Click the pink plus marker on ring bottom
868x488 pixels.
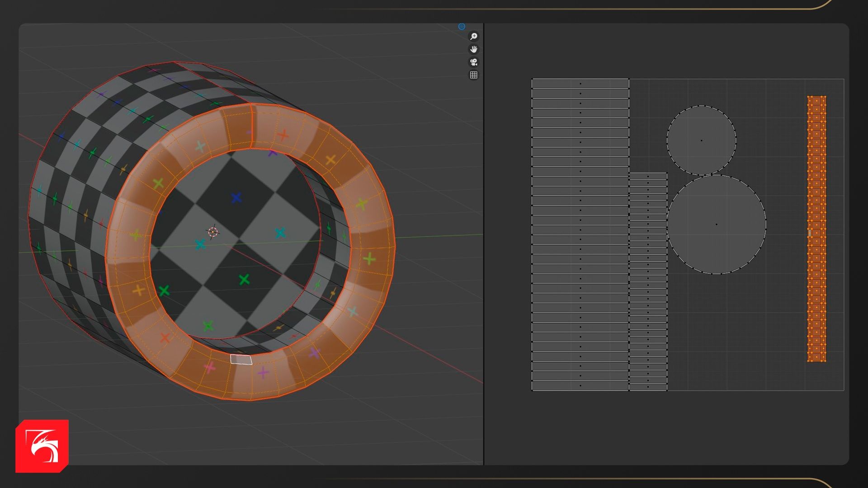[209, 367]
